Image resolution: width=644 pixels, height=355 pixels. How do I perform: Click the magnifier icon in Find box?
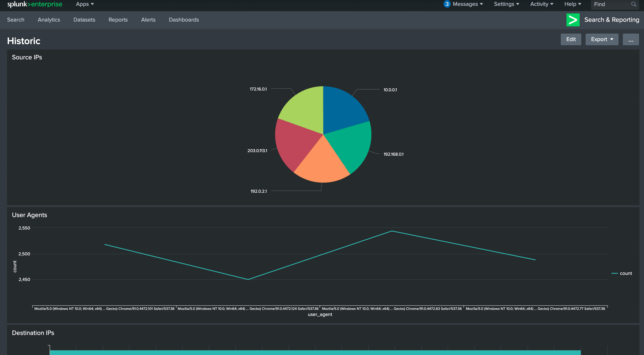tap(633, 4)
